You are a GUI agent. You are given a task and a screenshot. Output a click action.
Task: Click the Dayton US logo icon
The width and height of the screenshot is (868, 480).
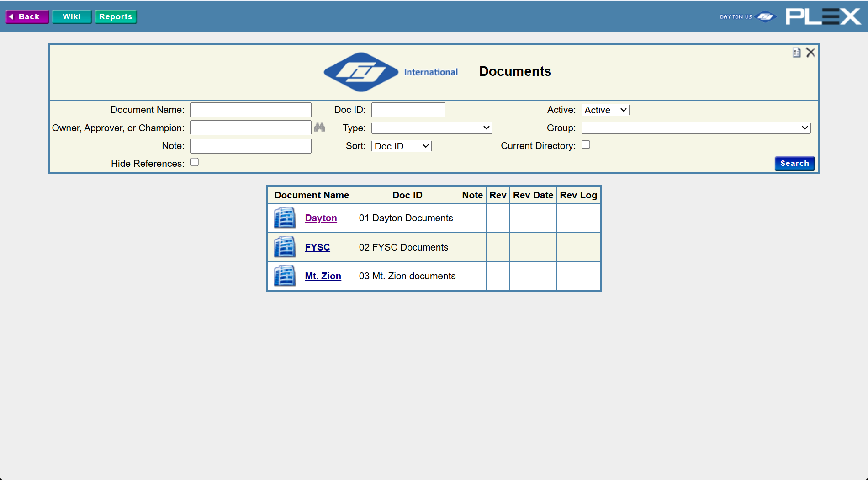pyautogui.click(x=747, y=16)
